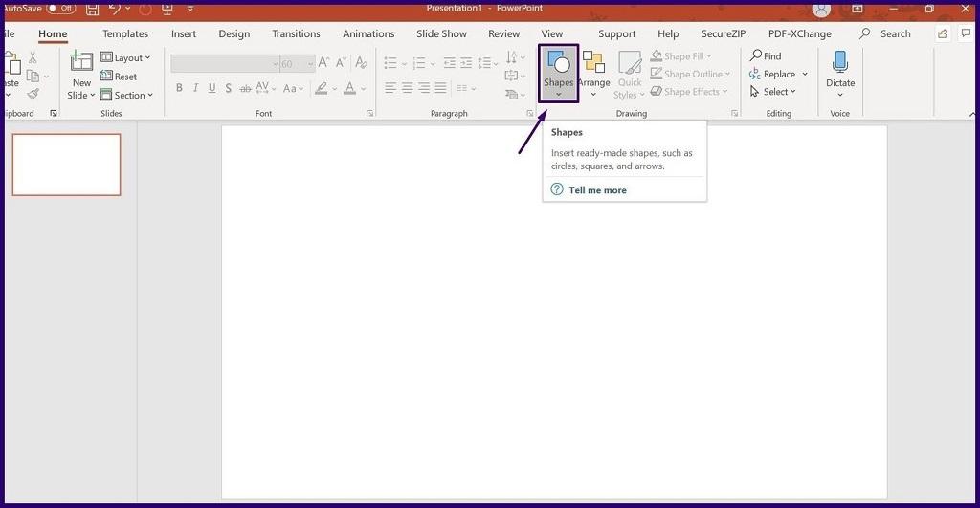The height and width of the screenshot is (508, 980).
Task: Open Customize Quick Access Toolbar dropdown
Action: (190, 9)
